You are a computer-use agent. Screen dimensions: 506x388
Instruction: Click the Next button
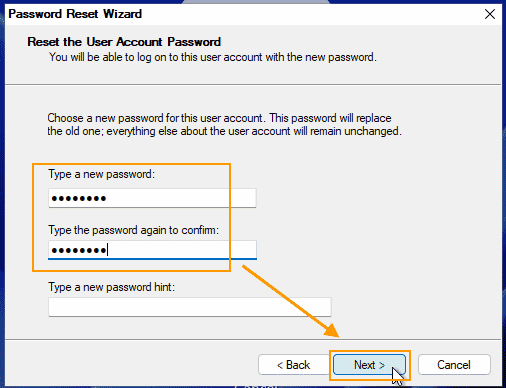pos(369,365)
